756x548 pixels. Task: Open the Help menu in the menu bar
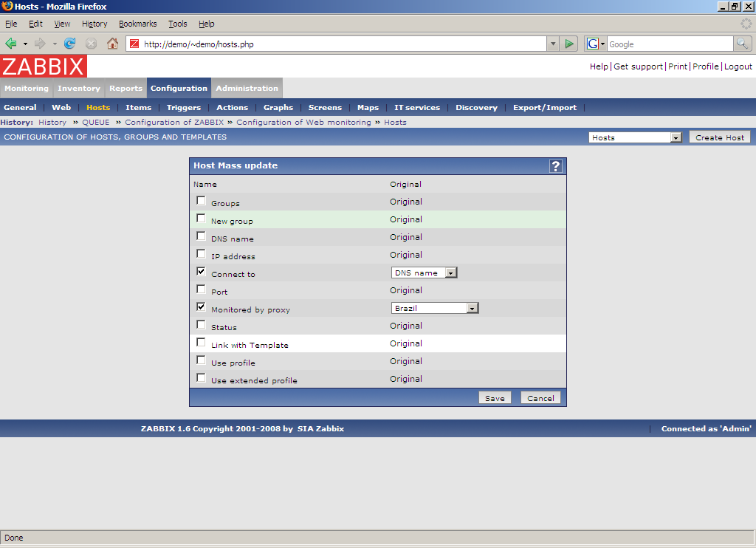207,24
